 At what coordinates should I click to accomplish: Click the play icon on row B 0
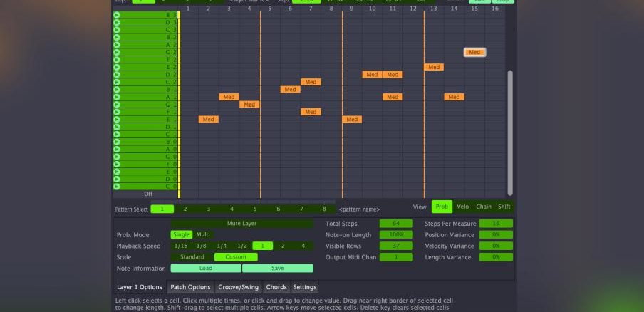(117, 142)
